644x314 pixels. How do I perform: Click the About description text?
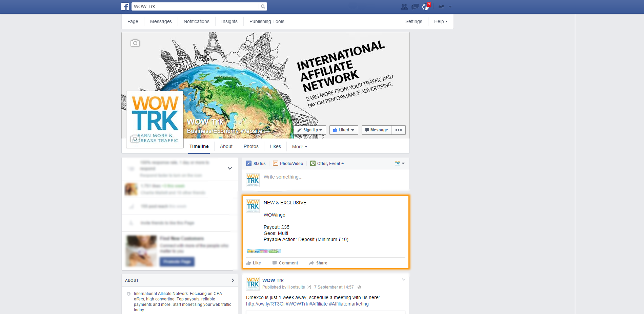pyautogui.click(x=183, y=302)
